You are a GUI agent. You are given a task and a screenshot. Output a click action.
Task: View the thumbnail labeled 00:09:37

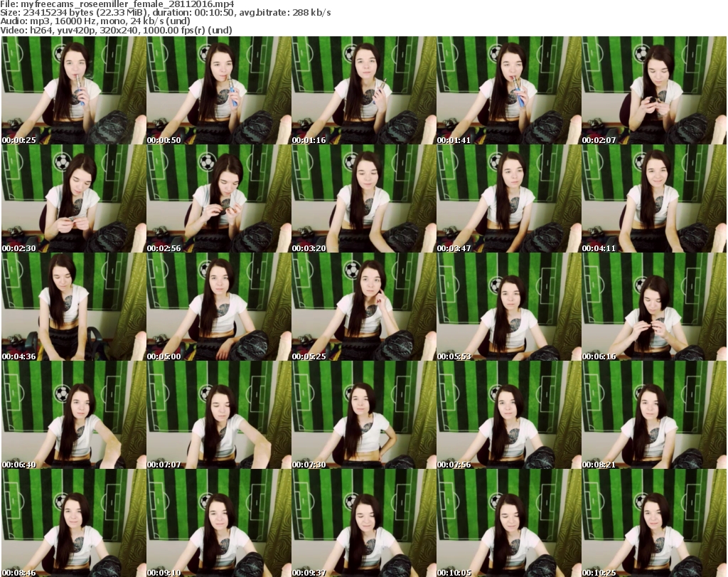coord(364,523)
